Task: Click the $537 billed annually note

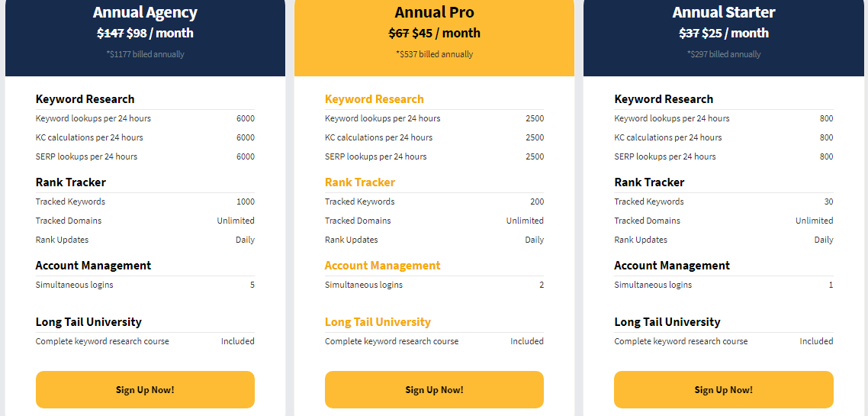Action: point(434,54)
